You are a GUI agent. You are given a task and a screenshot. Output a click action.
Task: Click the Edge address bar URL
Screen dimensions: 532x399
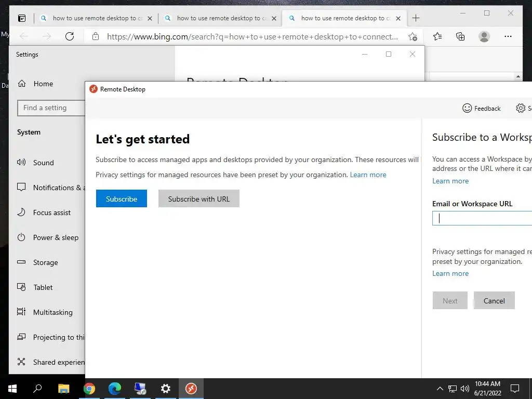coord(252,37)
